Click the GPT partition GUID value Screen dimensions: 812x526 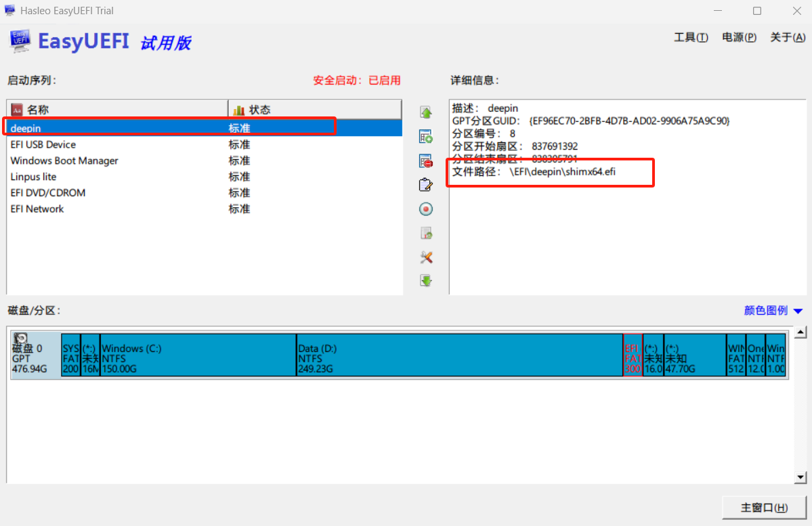pyautogui.click(x=629, y=121)
